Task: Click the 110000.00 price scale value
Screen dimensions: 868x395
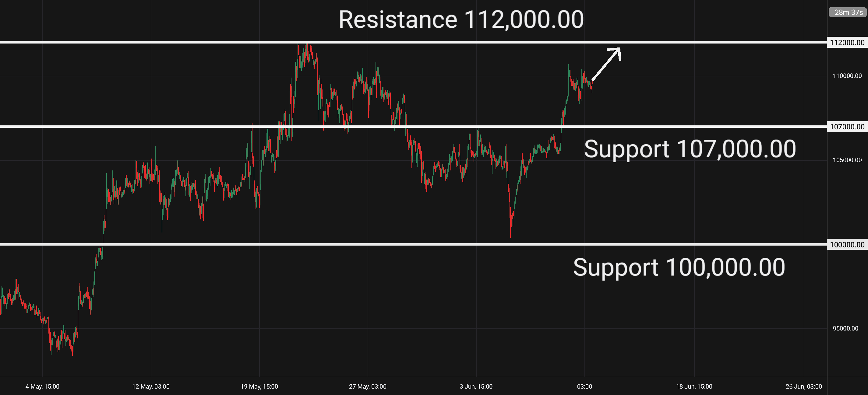Action: (847, 76)
